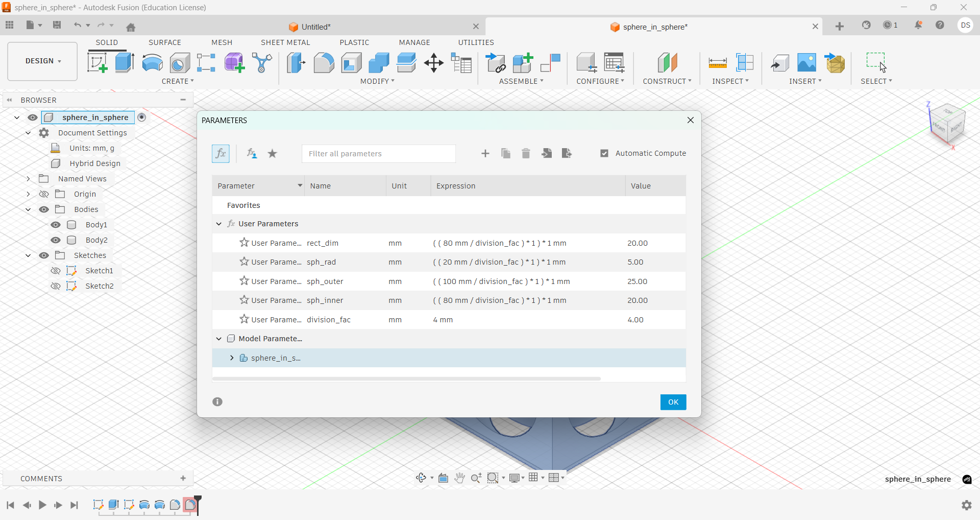Select the Move/Copy tool
Image resolution: width=980 pixels, height=520 pixels.
[x=434, y=63]
